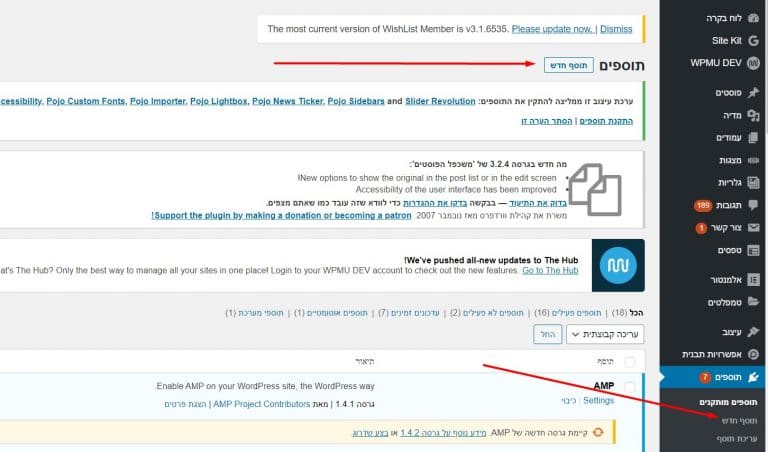Open the Pojo Sidebars link

click(x=356, y=101)
